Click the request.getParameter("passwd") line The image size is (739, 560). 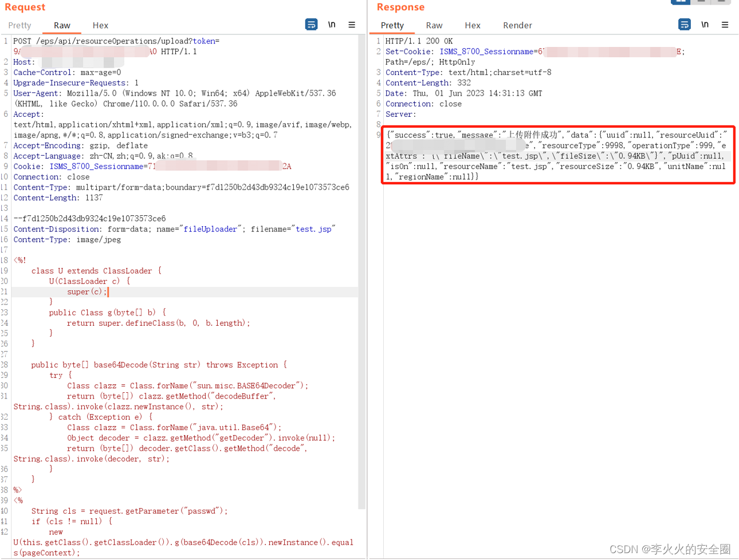click(129, 511)
